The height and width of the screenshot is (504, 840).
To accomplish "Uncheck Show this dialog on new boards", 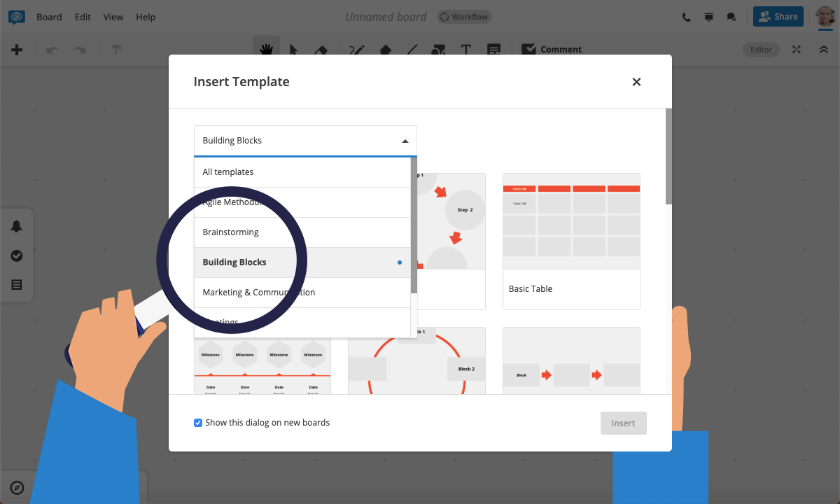I will 198,423.
